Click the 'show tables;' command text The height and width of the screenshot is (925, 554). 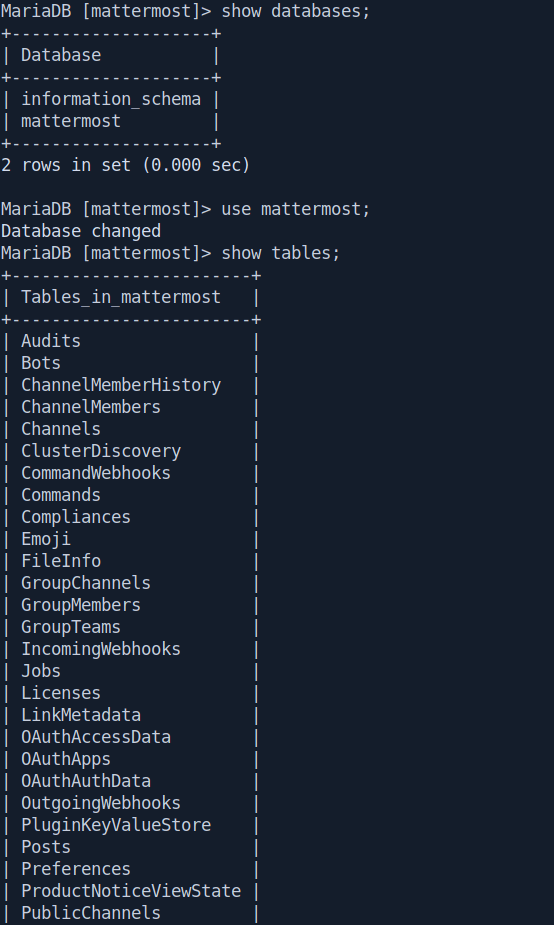[x=281, y=253]
